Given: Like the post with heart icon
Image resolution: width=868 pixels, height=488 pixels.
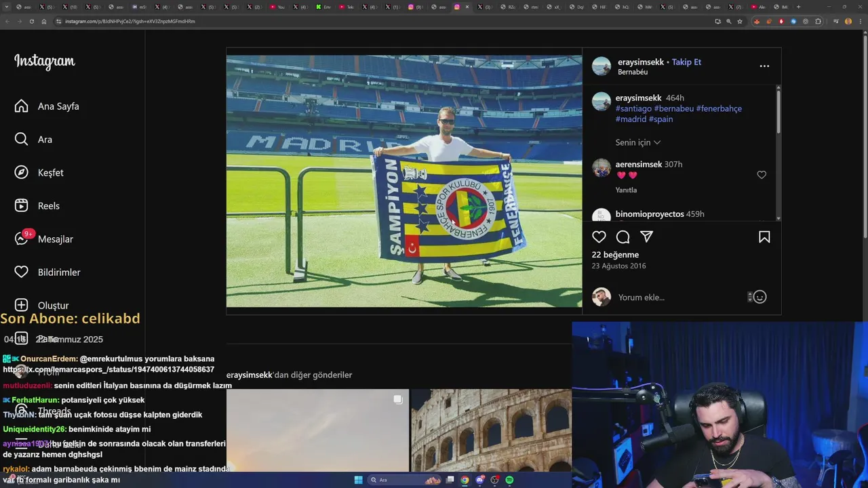Looking at the screenshot, I should point(599,237).
